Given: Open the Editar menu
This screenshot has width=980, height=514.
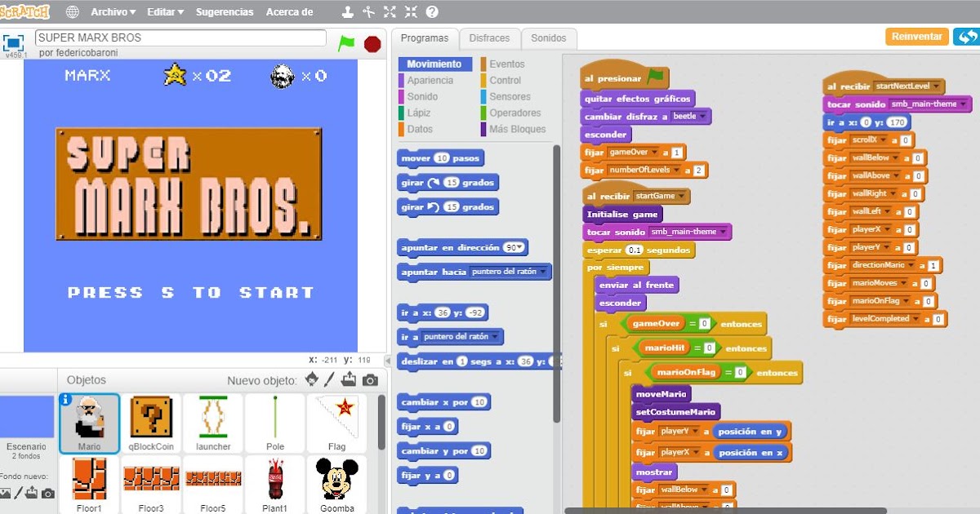Looking at the screenshot, I should coord(163,11).
